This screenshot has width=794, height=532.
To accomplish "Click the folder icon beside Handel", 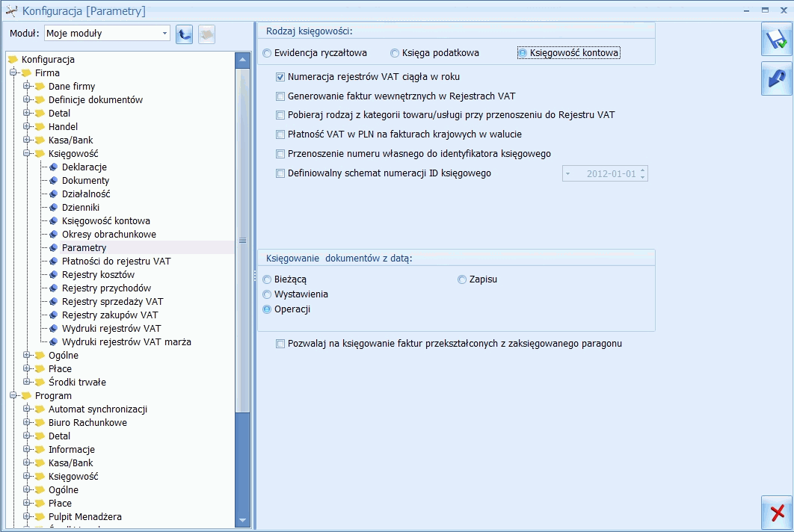I will pos(40,126).
